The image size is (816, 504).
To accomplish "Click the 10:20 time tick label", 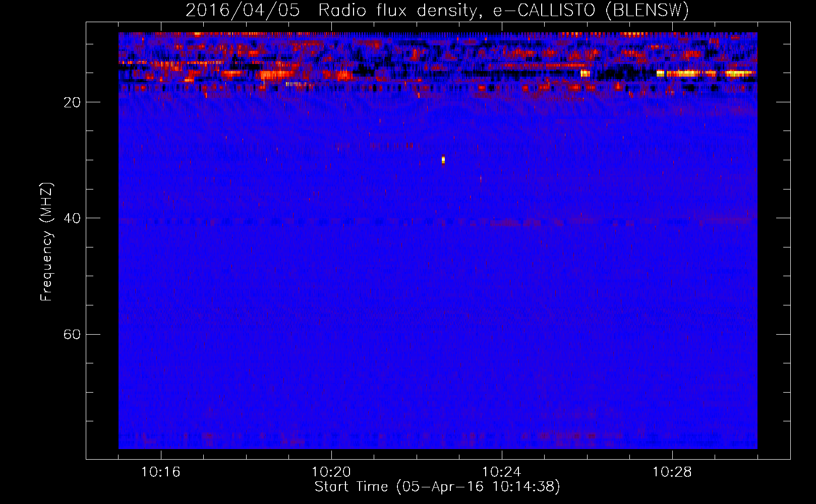I will click(x=331, y=472).
